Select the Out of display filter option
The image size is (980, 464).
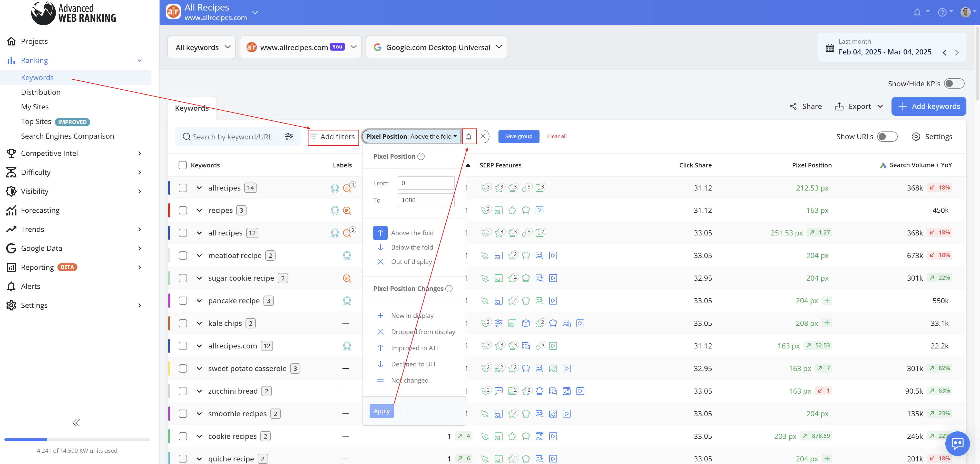(411, 262)
